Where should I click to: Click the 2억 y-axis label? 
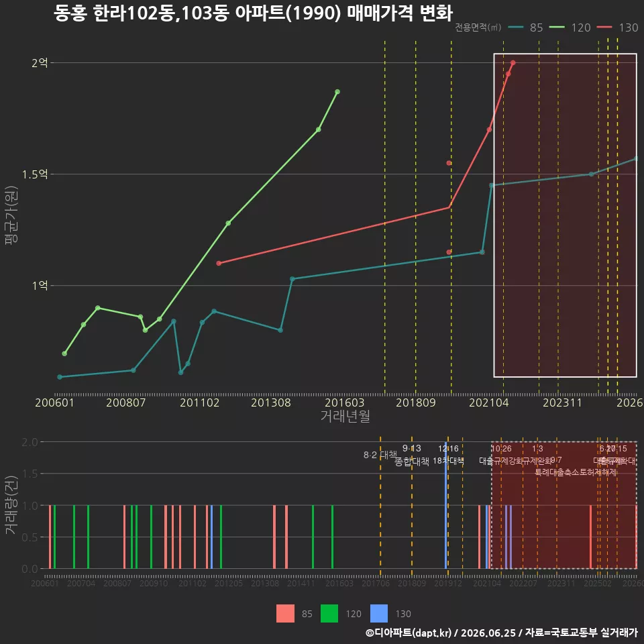[40, 63]
